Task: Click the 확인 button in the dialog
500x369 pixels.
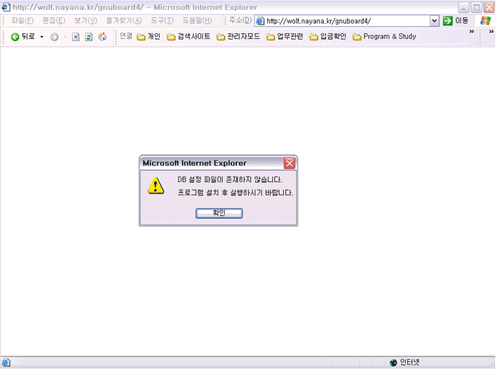Action: tap(219, 213)
